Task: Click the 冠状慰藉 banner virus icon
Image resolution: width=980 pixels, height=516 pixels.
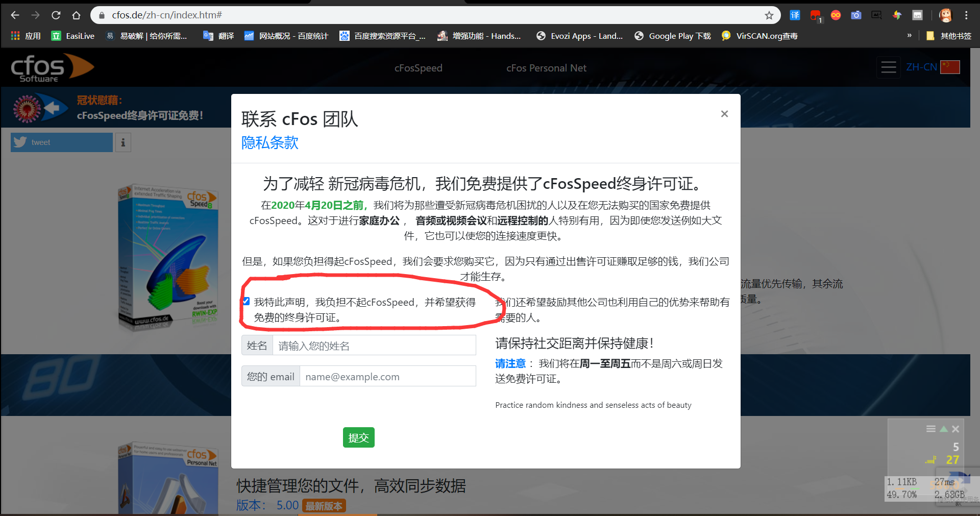Action: coord(27,108)
